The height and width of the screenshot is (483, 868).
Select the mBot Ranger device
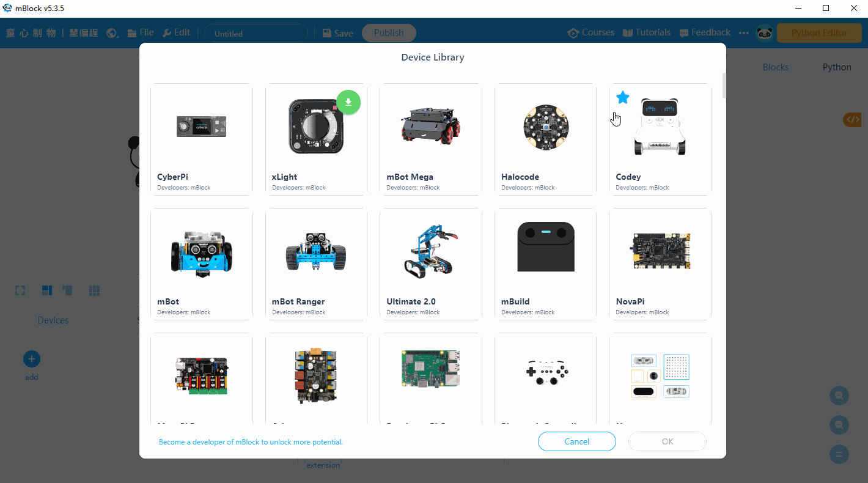(x=316, y=264)
